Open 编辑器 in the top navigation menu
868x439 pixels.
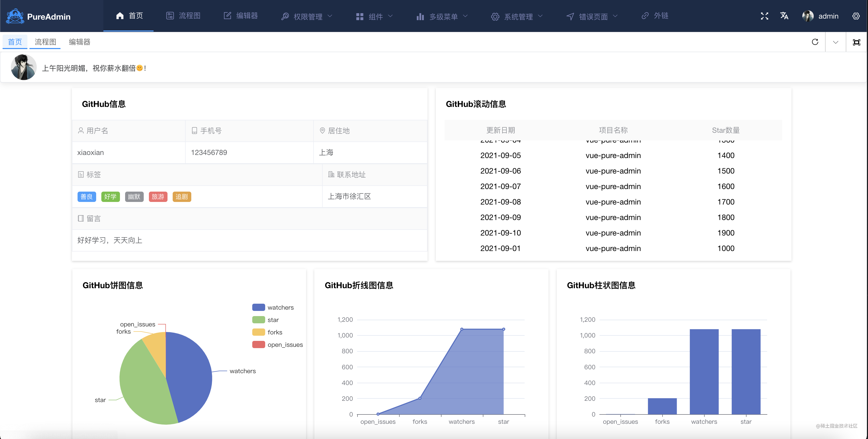[241, 16]
